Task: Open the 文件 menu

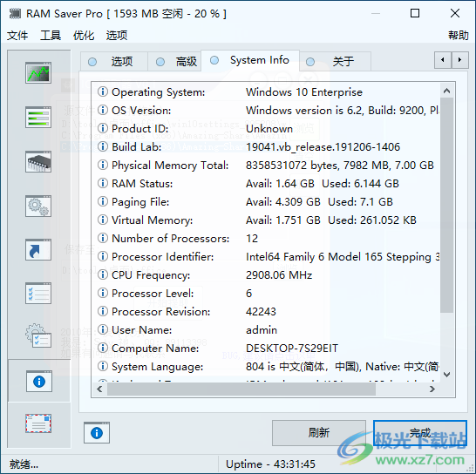Action: pyautogui.click(x=17, y=35)
